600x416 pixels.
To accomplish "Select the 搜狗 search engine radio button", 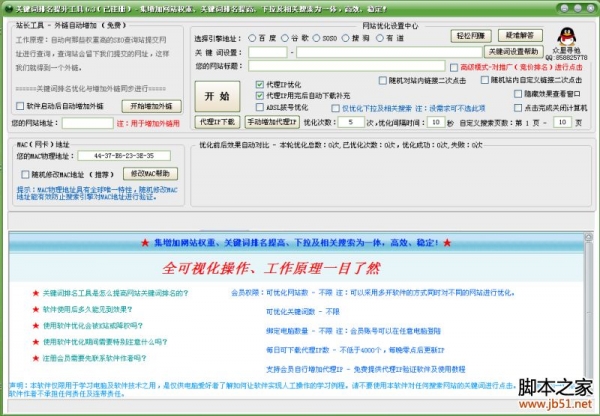I will coord(346,38).
